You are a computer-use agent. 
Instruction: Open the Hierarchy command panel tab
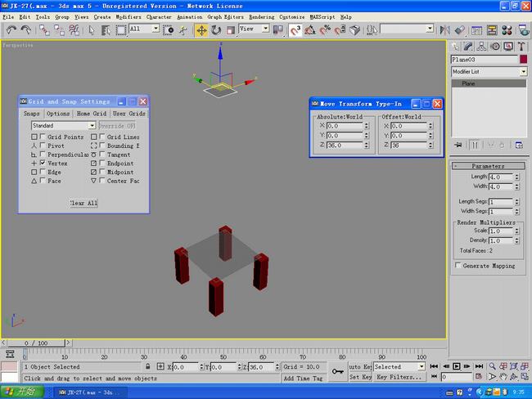tap(481, 47)
